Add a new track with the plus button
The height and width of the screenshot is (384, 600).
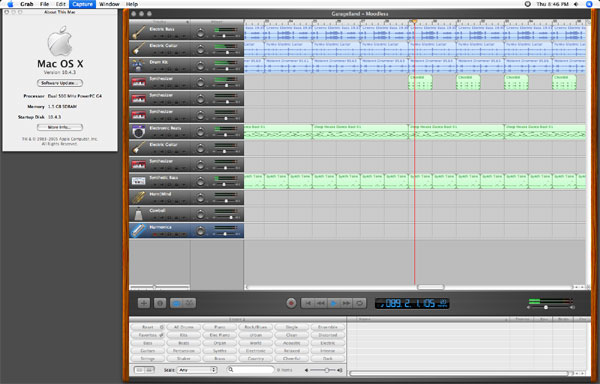pos(143,303)
